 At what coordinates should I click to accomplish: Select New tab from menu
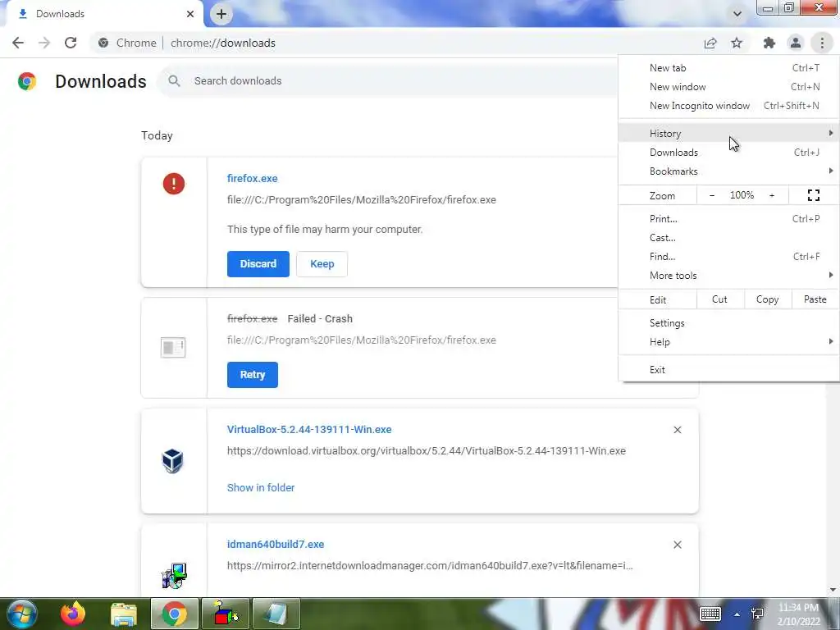[728, 68]
